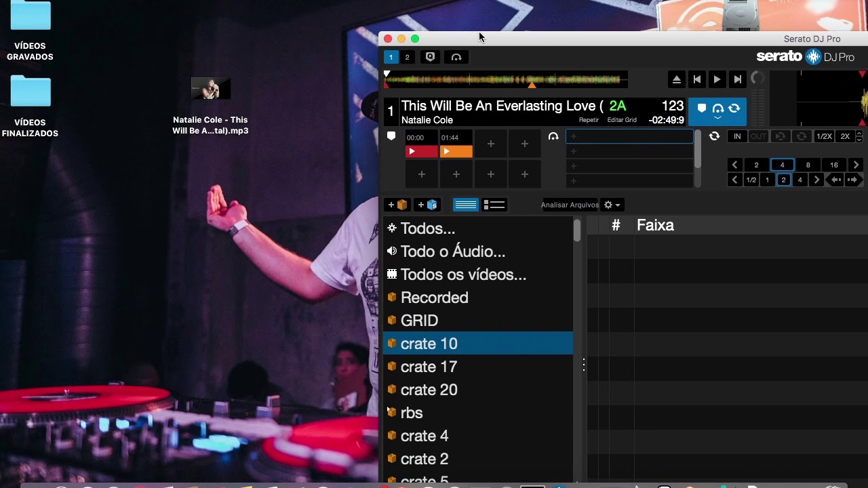Double loop length with 2X

point(845,136)
